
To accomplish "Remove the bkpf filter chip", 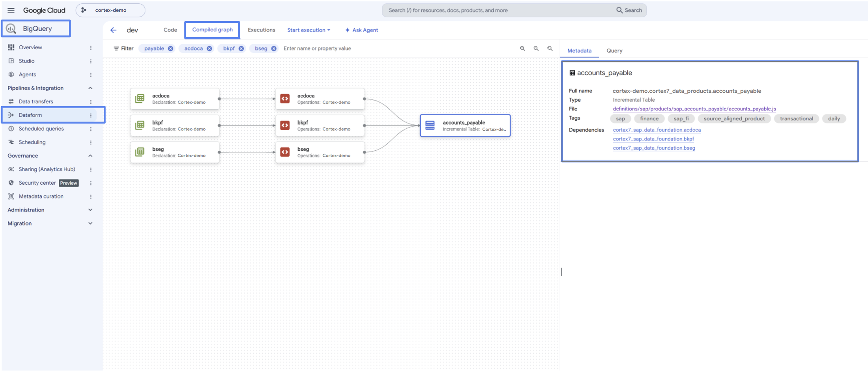I will [241, 49].
